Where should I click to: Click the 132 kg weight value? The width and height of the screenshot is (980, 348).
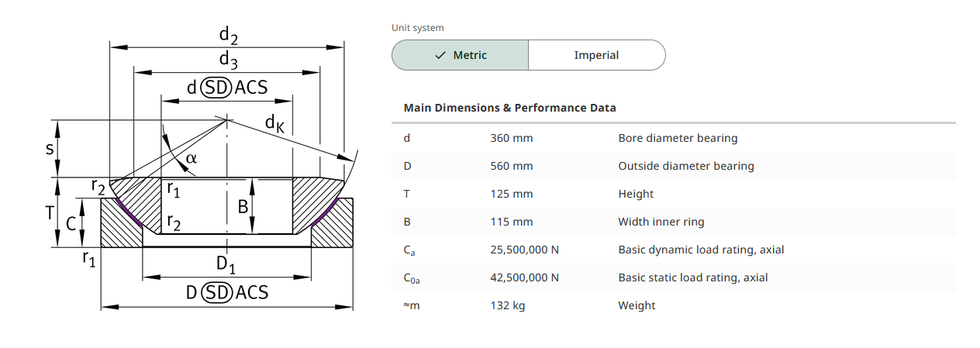coord(508,305)
